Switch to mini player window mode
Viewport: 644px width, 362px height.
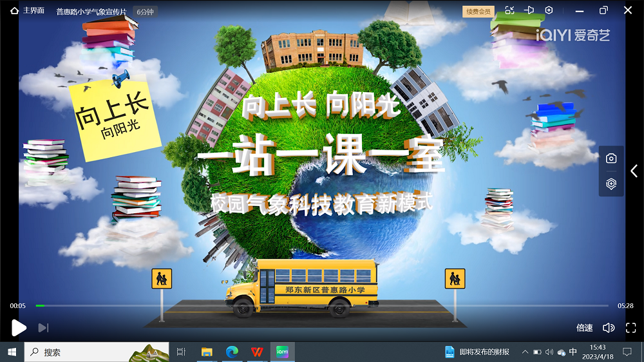[509, 10]
